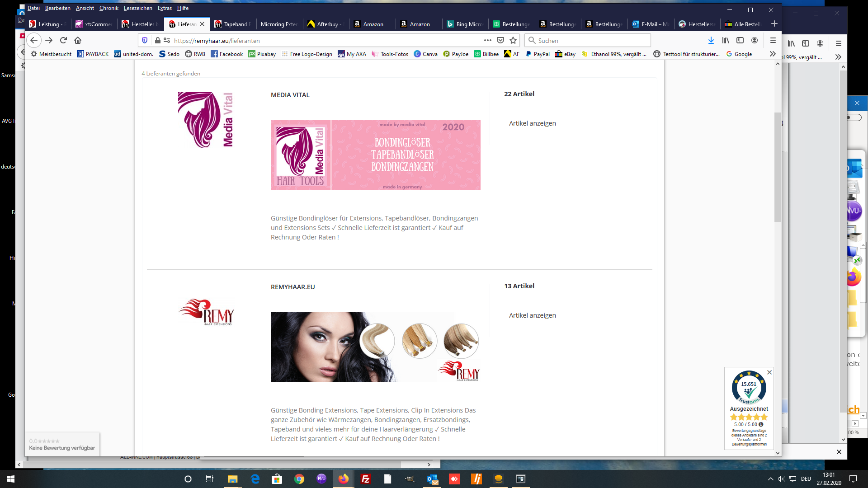
Task: Click Artikel anzeigen for Remyhaar.eu
Action: point(532,315)
